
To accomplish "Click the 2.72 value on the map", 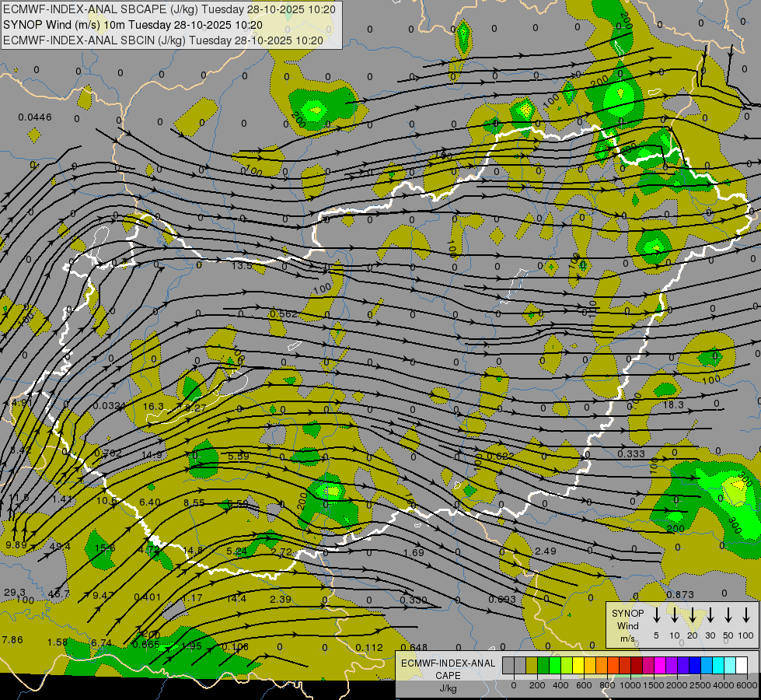I will click(281, 551).
